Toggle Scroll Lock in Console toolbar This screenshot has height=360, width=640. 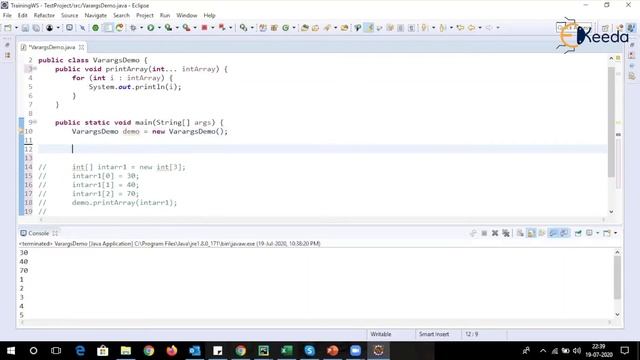click(531, 233)
